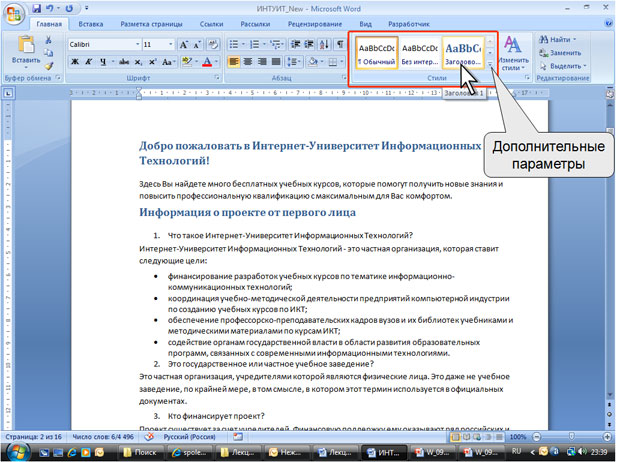Click the volume icon in system tray
620x462 pixels.
(582, 451)
